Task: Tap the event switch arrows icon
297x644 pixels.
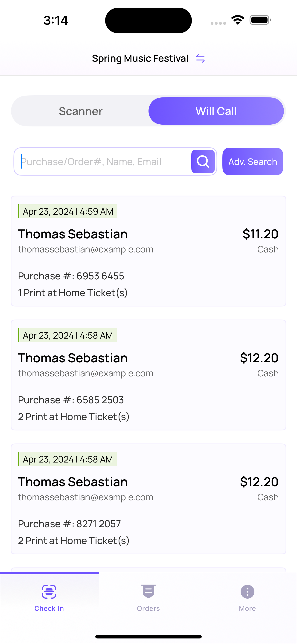Action: tap(200, 59)
